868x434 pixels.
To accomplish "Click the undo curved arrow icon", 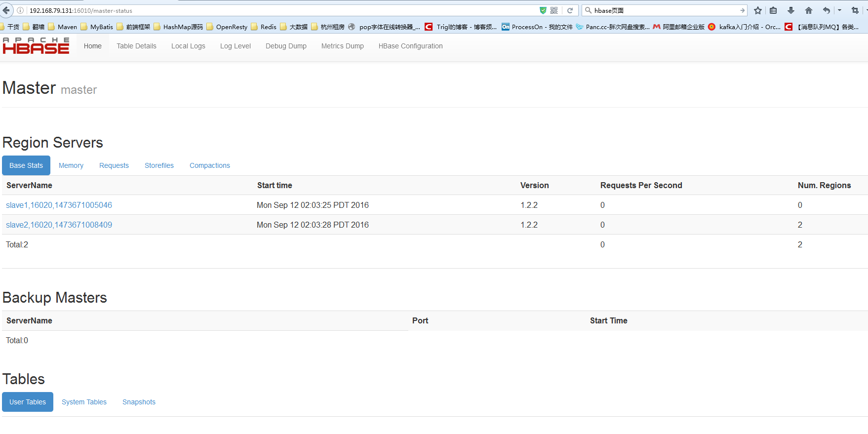I will pos(827,10).
